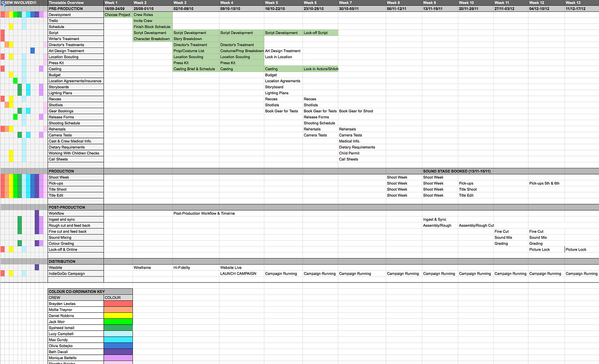Click the 'Week 1' column header
Image resolution: width=599 pixels, height=364 pixels.
pyautogui.click(x=118, y=3)
